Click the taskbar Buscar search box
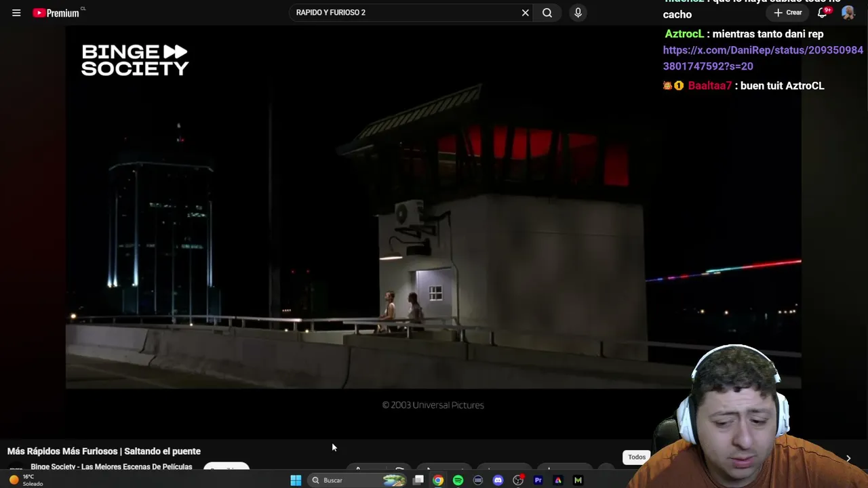This screenshot has height=488, width=868. (357, 480)
